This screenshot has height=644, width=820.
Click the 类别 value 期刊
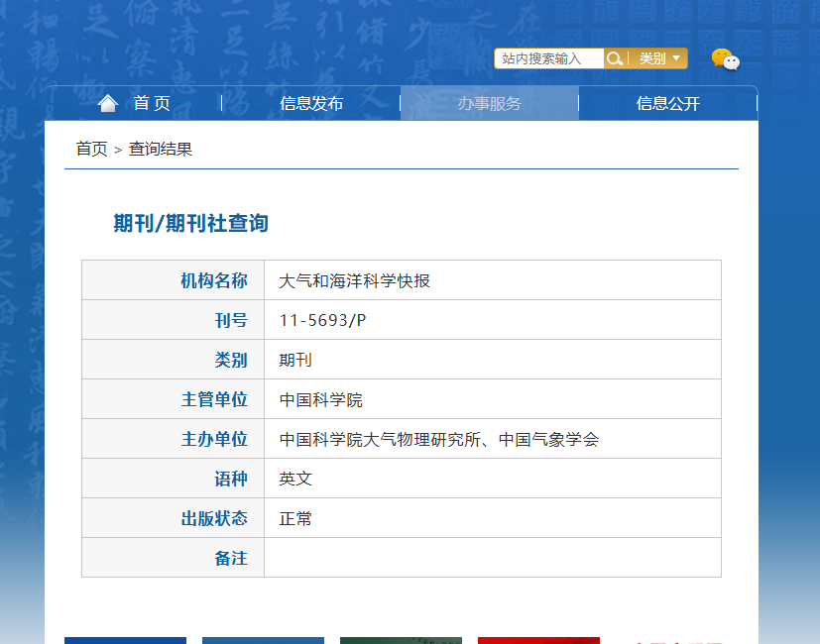tap(295, 360)
